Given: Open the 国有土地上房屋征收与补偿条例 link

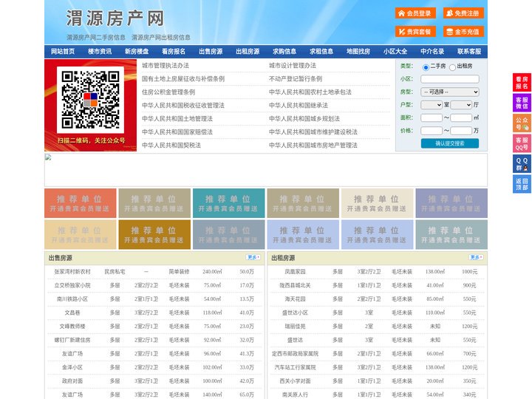Looking at the screenshot, I should [x=183, y=79].
